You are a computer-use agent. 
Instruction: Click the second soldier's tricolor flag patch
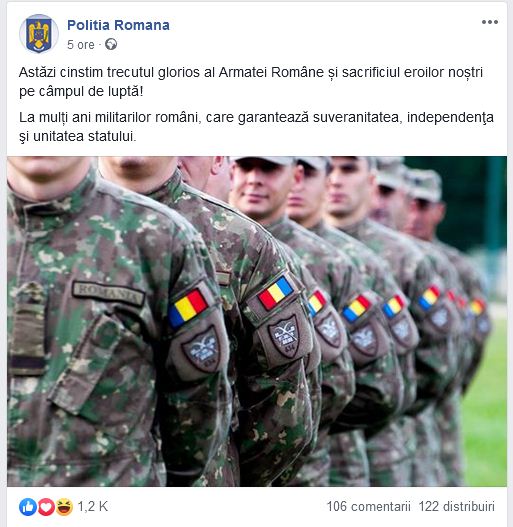tap(276, 292)
